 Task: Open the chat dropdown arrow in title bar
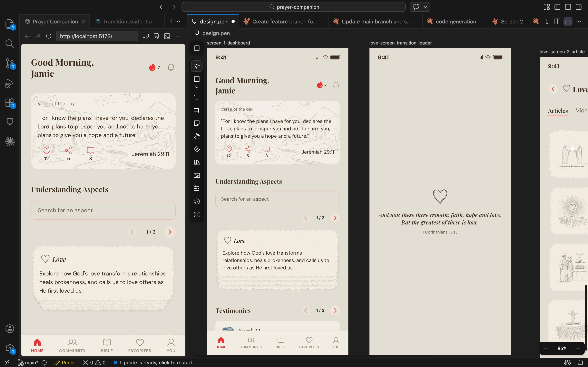click(425, 7)
